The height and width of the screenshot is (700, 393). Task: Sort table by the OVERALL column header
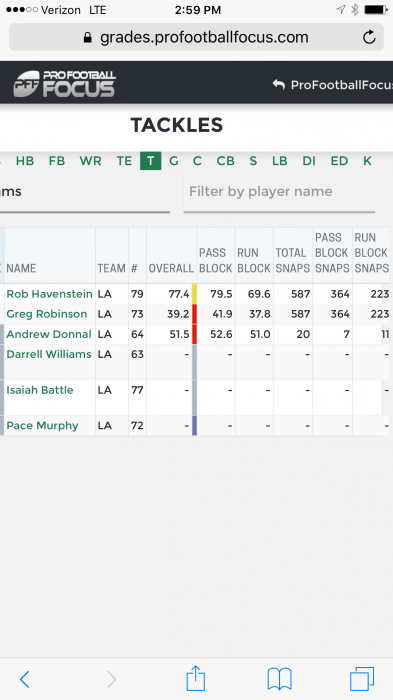[x=171, y=268]
